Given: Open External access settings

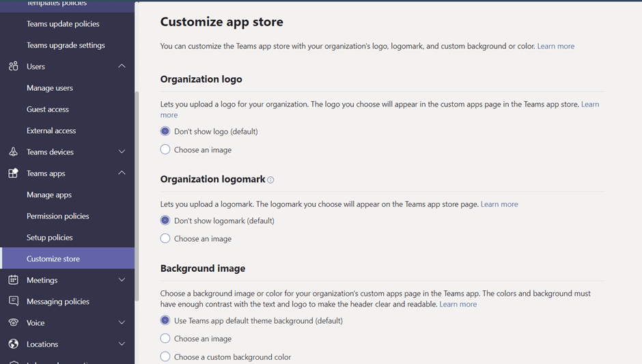Looking at the screenshot, I should (x=51, y=130).
